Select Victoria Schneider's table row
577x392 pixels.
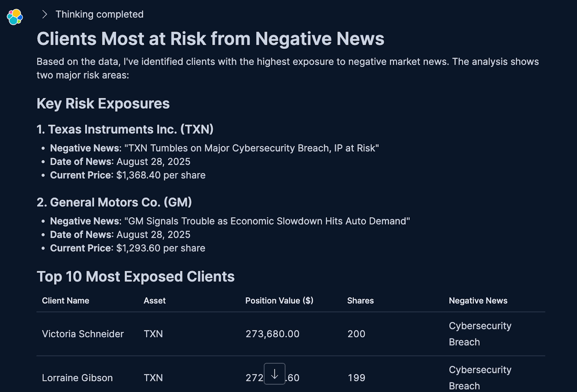(x=252, y=334)
